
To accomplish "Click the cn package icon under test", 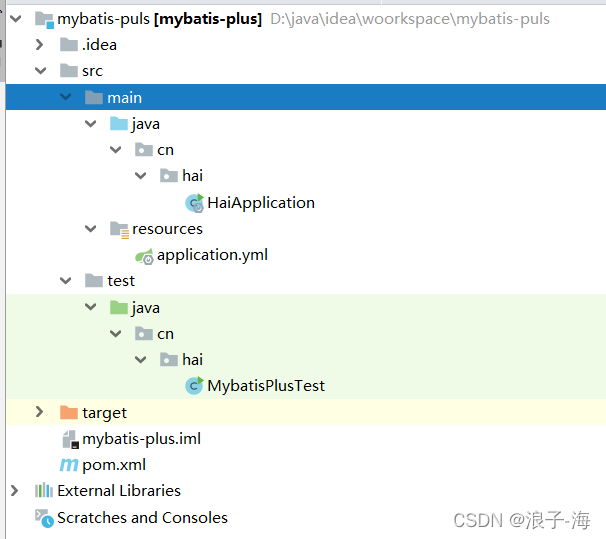I will point(144,333).
